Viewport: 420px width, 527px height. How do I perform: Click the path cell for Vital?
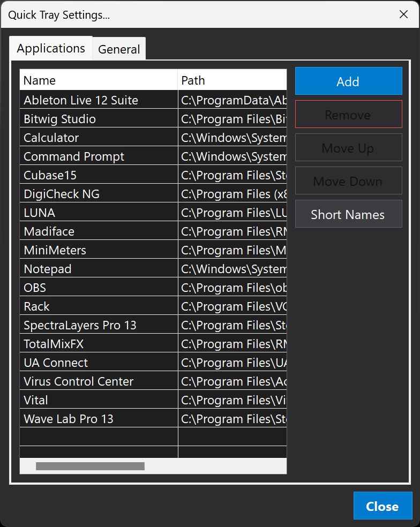point(232,400)
